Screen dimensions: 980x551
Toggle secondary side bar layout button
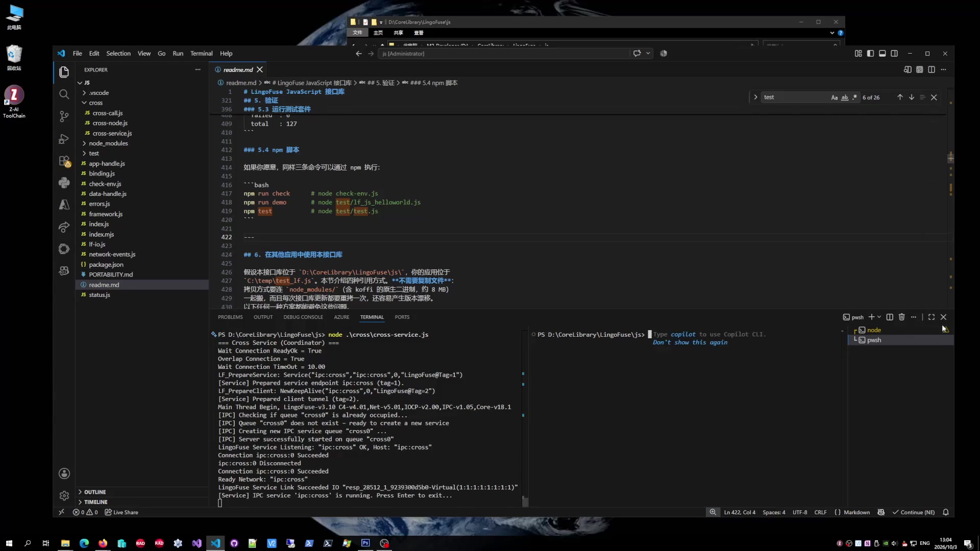(x=894, y=53)
